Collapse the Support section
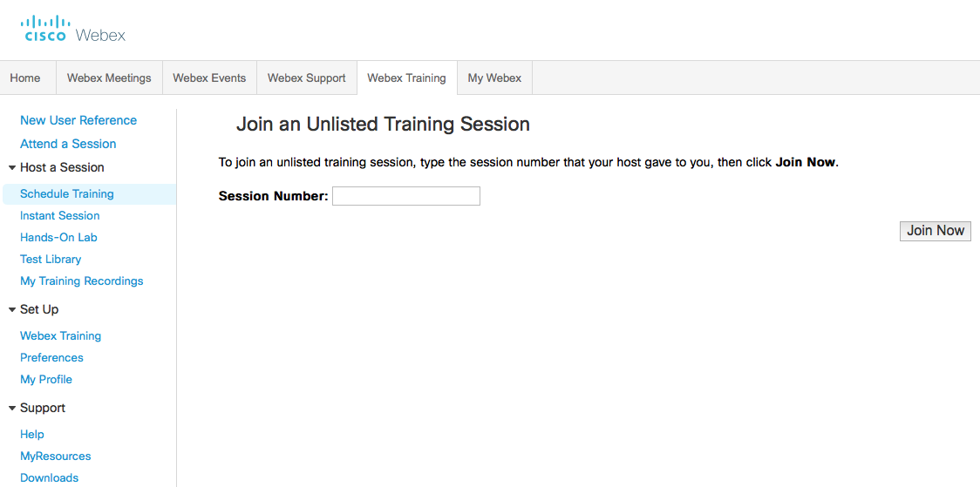 (x=12, y=408)
